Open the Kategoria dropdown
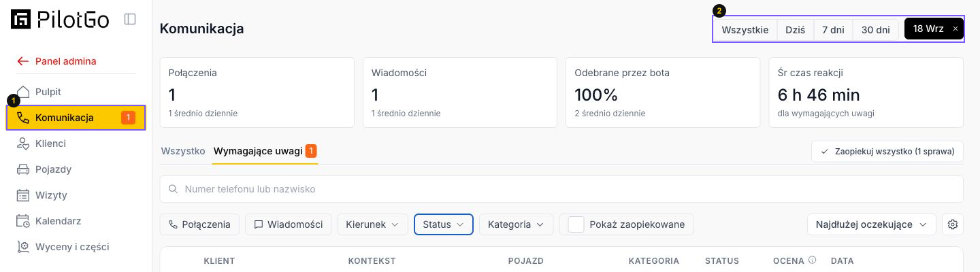 click(x=516, y=224)
